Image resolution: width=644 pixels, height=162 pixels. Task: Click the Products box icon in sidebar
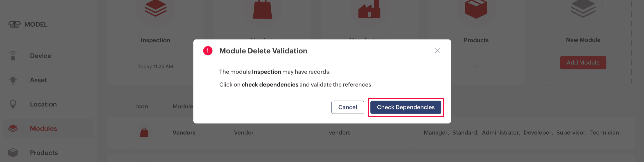click(13, 153)
